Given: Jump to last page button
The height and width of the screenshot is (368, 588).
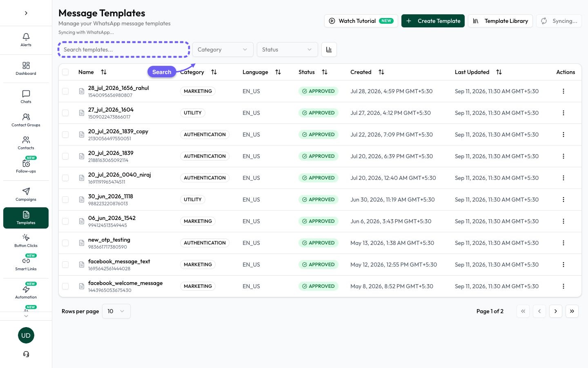Looking at the screenshot, I should pos(572,311).
